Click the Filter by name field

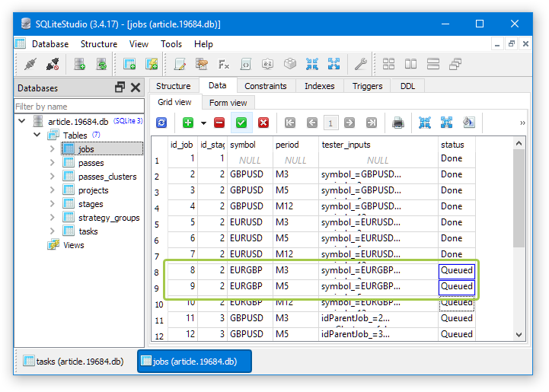pyautogui.click(x=78, y=107)
